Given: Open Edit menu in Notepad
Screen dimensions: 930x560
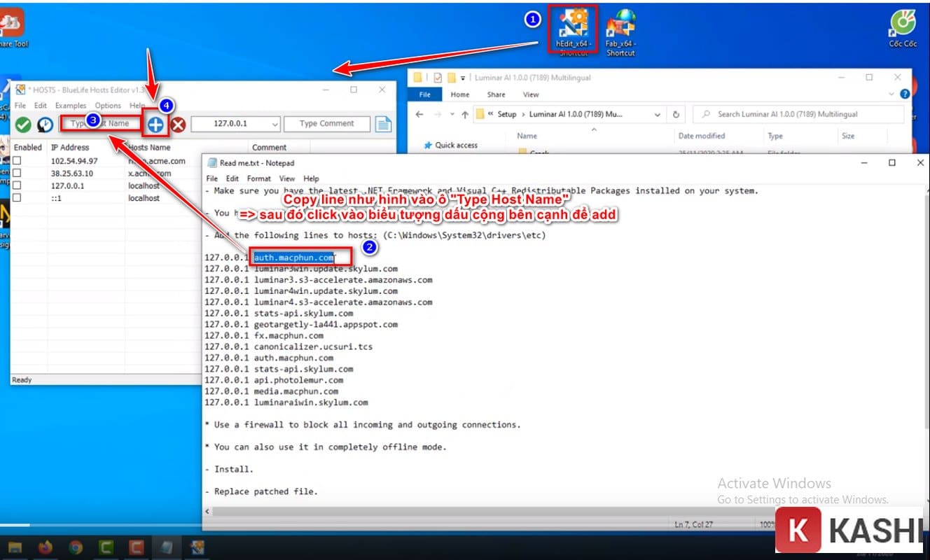Looking at the screenshot, I should tap(232, 178).
